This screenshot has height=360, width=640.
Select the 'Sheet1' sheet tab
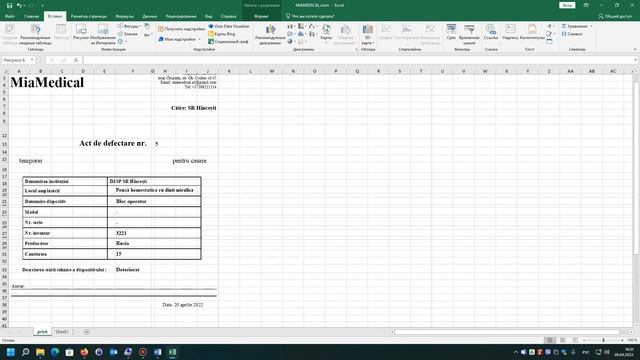click(x=62, y=332)
